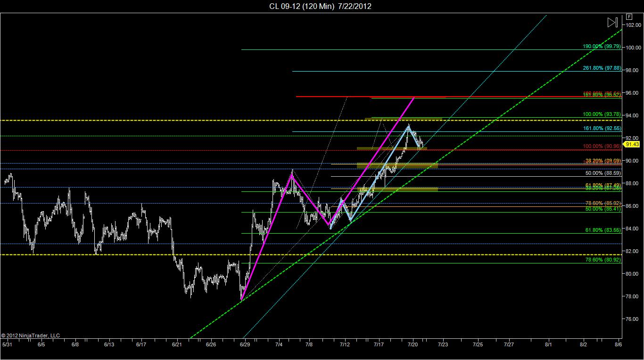Click the 7/20 date on the time axis

click(x=413, y=344)
